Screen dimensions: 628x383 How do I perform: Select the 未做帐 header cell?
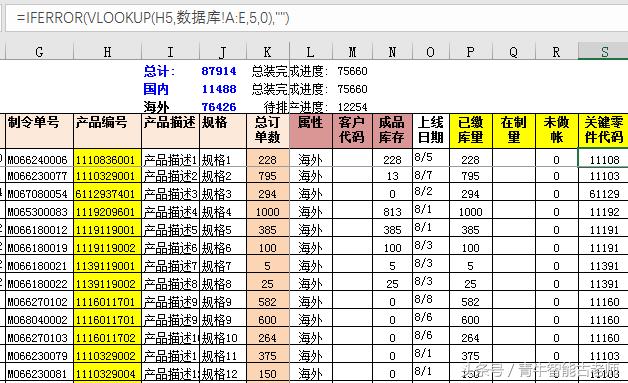[x=556, y=131]
